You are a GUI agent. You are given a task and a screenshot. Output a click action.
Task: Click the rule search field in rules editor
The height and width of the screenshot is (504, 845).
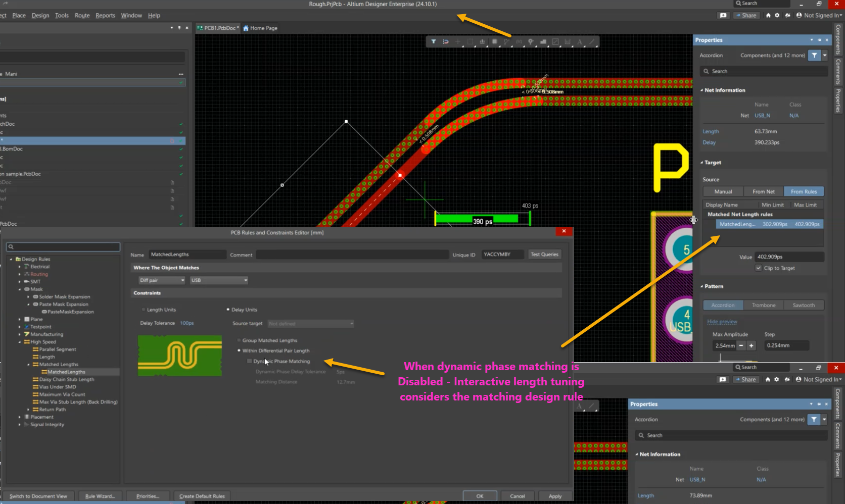[63, 247]
